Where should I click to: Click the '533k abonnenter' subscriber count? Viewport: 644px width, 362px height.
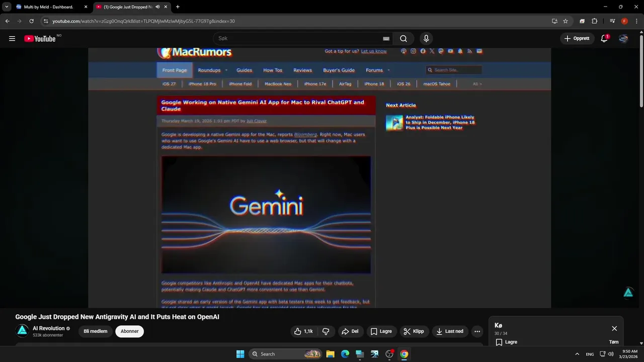coord(48,335)
